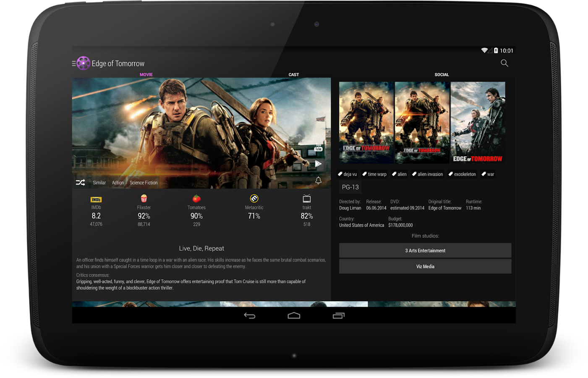This screenshot has height=378, width=588.
Task: Tap the PG-13 rating badge
Action: (x=350, y=187)
